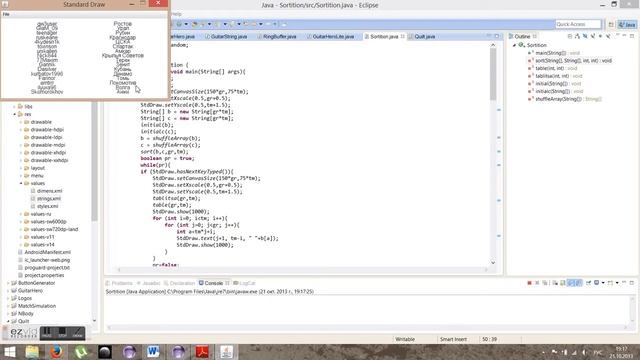The image size is (640, 360).
Task: Click the Open Perspective icon
Action: 611,24
